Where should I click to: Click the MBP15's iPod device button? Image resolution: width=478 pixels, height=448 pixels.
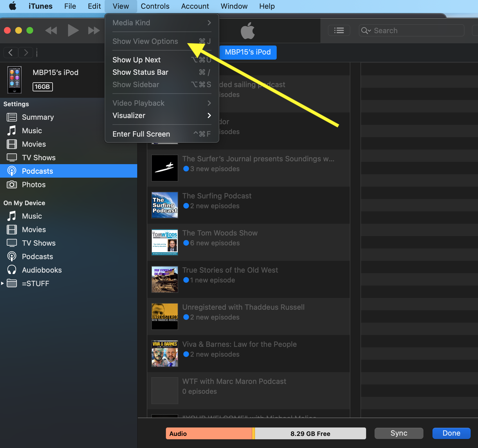pyautogui.click(x=248, y=52)
